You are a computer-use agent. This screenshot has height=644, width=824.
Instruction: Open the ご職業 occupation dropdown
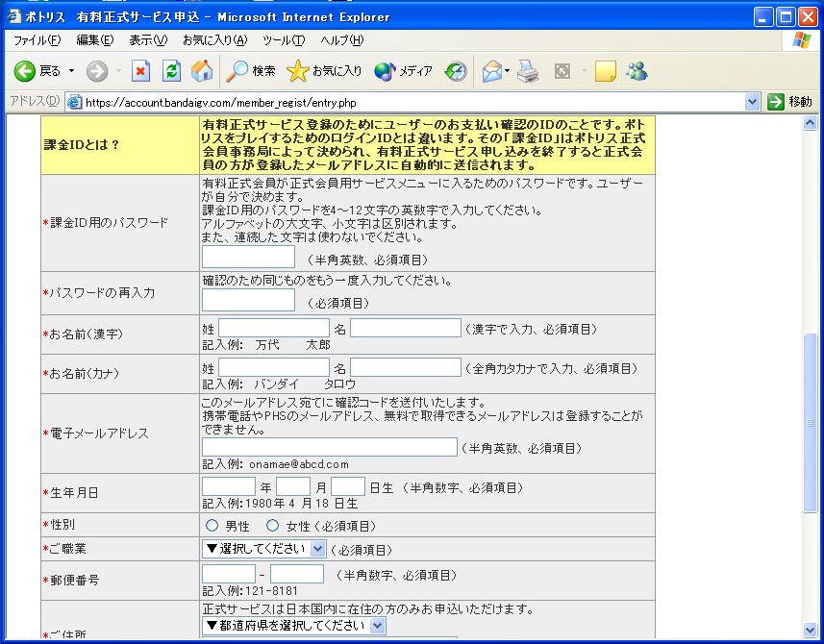(264, 549)
